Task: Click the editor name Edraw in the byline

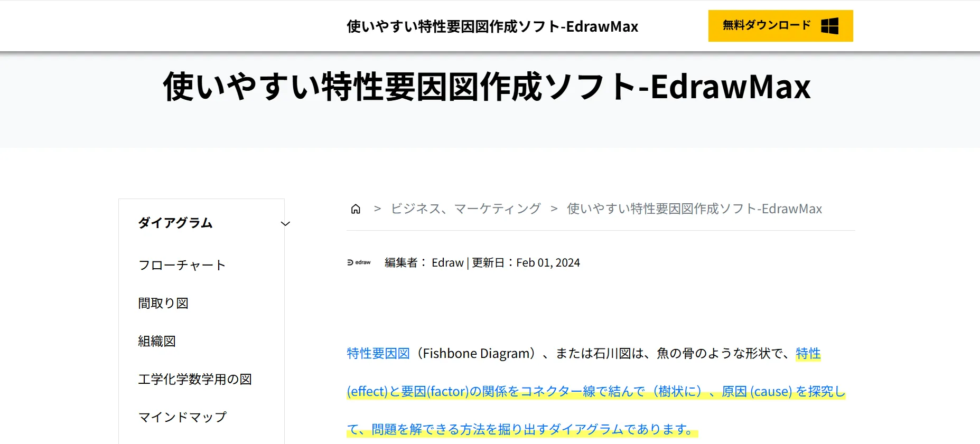Action: [447, 263]
